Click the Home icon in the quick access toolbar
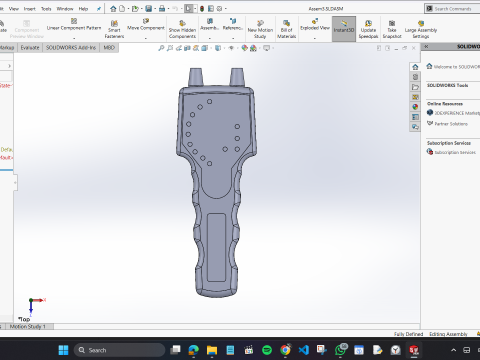 click(113, 9)
